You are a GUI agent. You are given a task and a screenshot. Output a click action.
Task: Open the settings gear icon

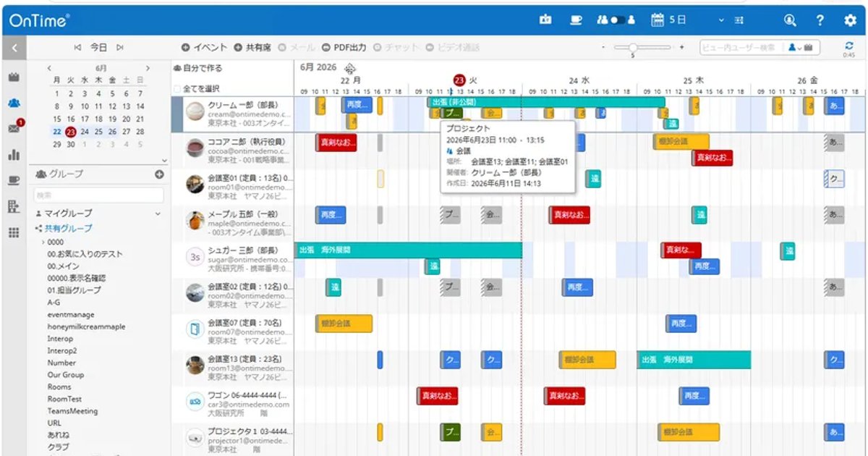[x=850, y=20]
